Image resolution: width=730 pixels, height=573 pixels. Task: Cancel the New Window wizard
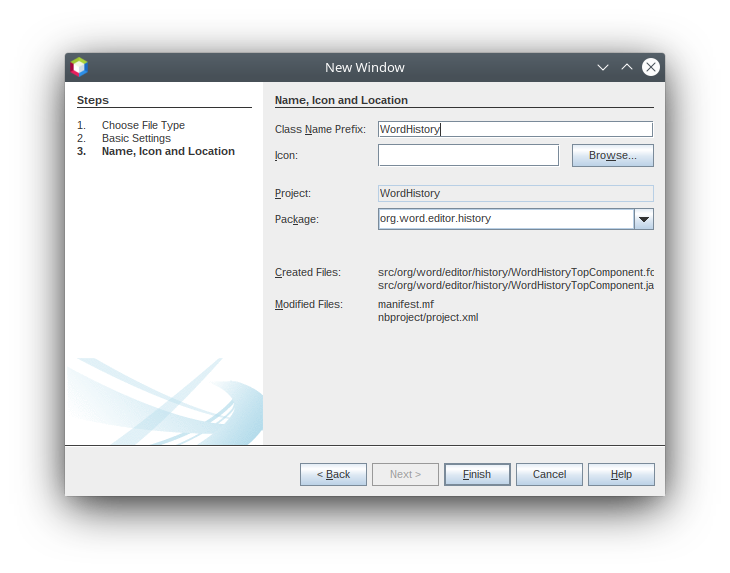tap(549, 474)
